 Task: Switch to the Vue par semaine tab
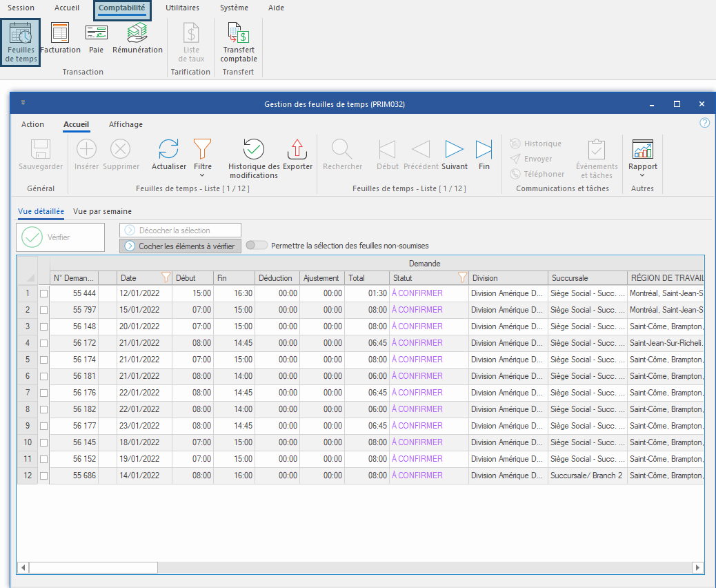coord(102,211)
